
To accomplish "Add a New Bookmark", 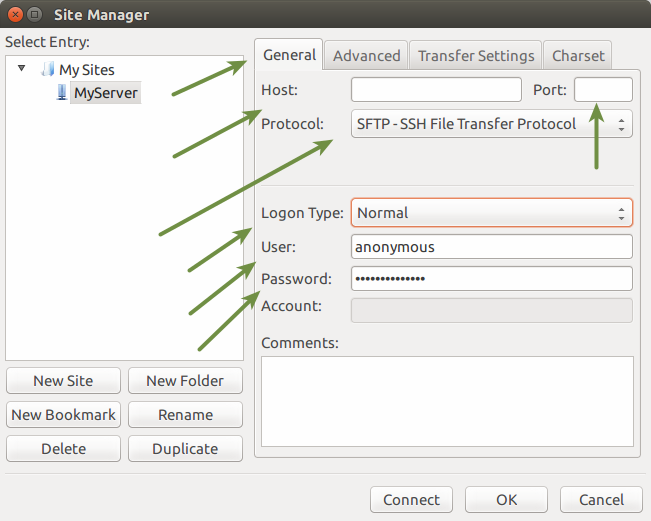I will [63, 415].
